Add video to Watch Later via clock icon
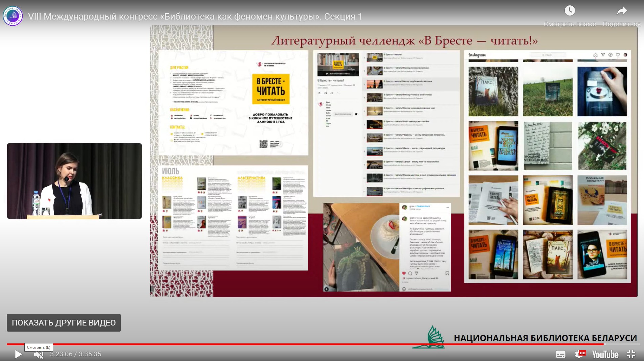644x361 pixels. pos(570,11)
